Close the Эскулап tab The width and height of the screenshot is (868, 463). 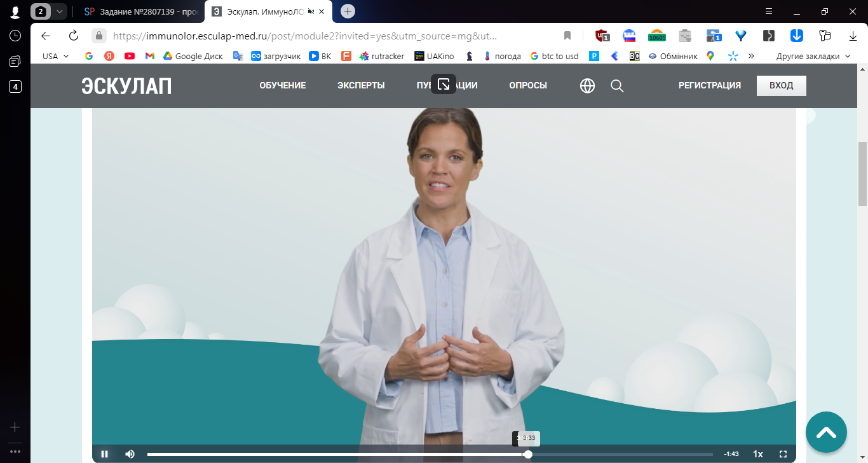(322, 11)
